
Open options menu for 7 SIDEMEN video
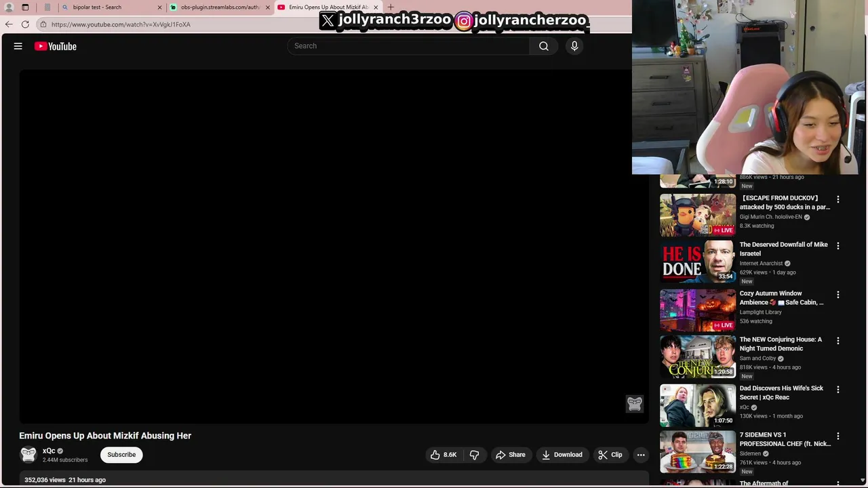click(x=837, y=436)
